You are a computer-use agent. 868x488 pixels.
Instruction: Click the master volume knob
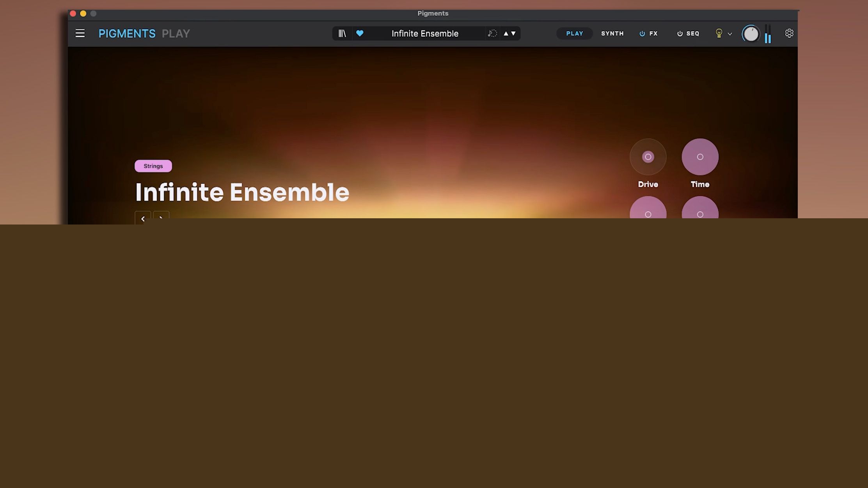pos(751,34)
